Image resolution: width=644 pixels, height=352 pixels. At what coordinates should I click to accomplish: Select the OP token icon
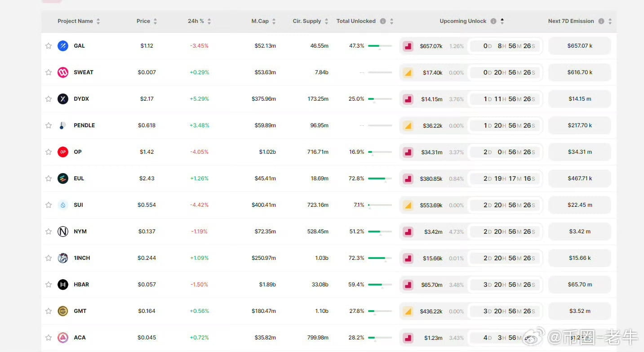tap(62, 152)
